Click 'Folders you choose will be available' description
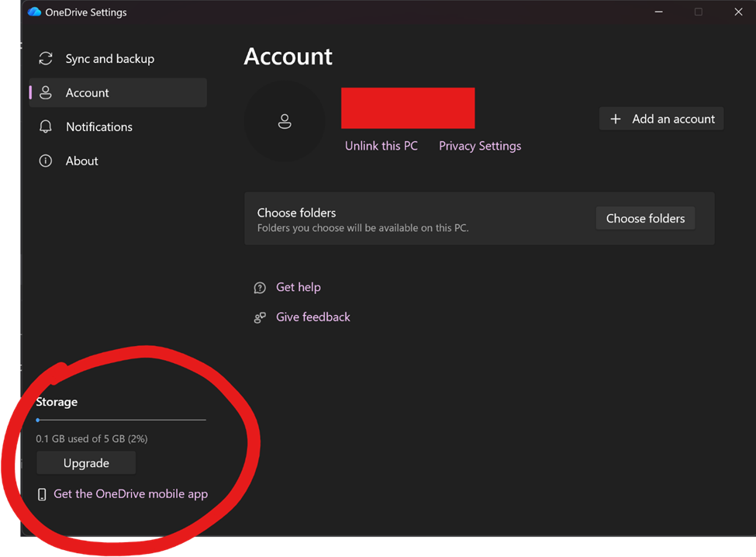 click(x=363, y=228)
